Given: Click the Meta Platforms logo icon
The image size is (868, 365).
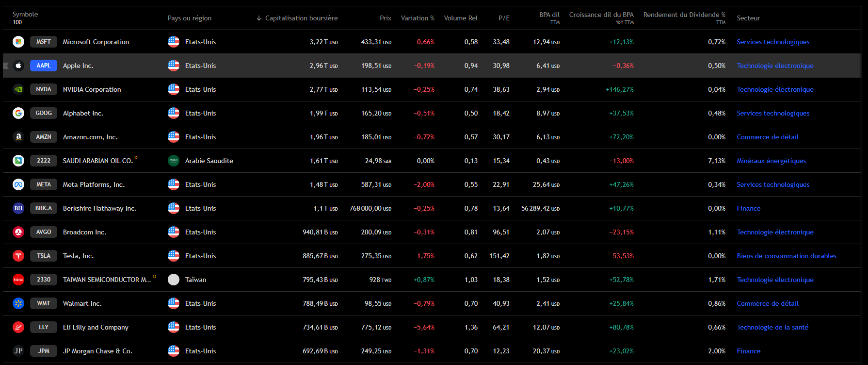Looking at the screenshot, I should point(18,184).
